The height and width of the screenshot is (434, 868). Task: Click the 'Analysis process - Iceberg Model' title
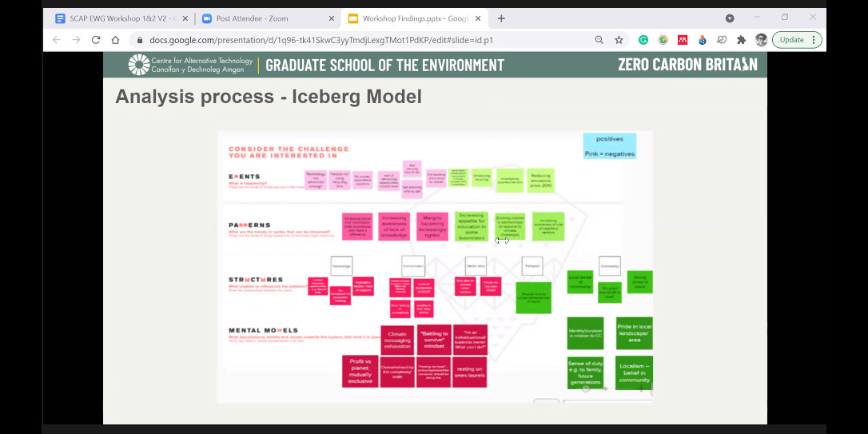[268, 97]
